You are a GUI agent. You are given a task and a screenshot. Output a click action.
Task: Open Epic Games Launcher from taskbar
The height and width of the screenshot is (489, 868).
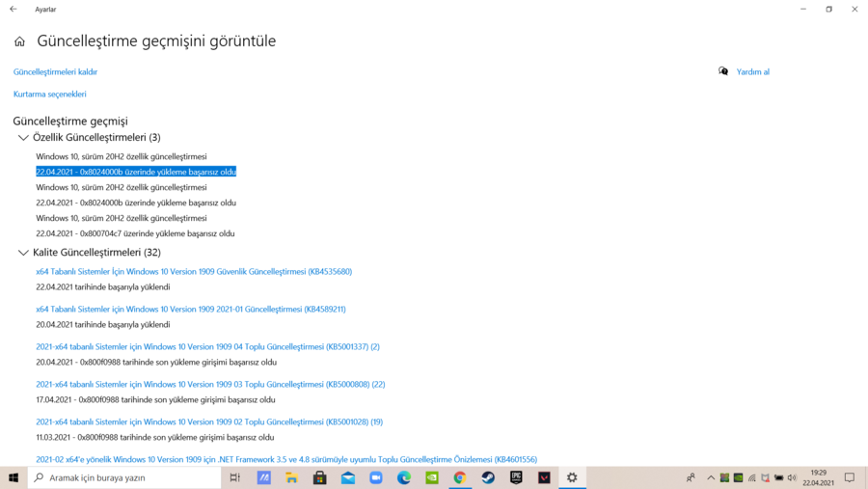point(516,477)
